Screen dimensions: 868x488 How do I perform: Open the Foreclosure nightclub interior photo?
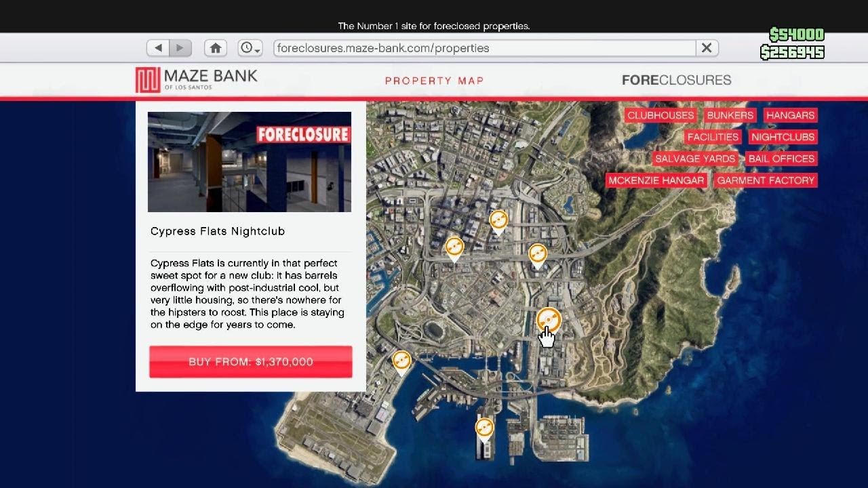[250, 162]
